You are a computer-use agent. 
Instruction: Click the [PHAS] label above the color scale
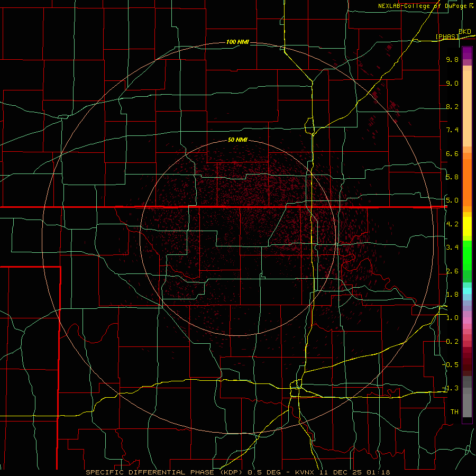click(447, 36)
